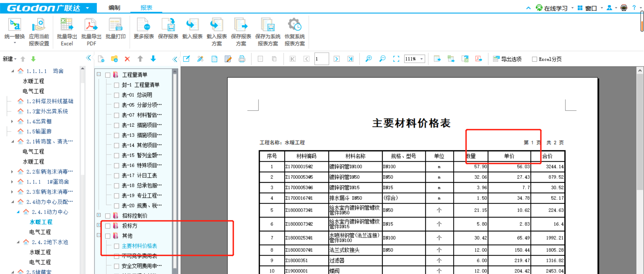Click the green move-down arrow in project tree
This screenshot has height=274, width=644.
pos(33,59)
